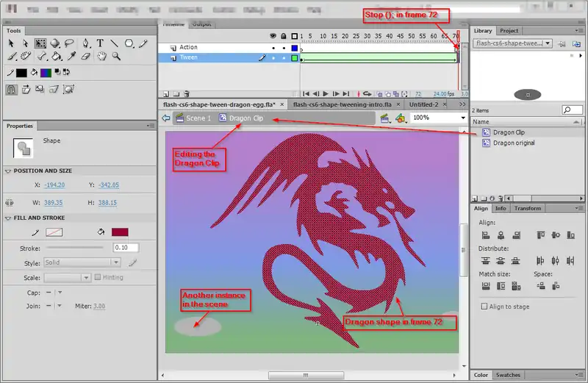Click the red fill color swatch

coord(120,232)
